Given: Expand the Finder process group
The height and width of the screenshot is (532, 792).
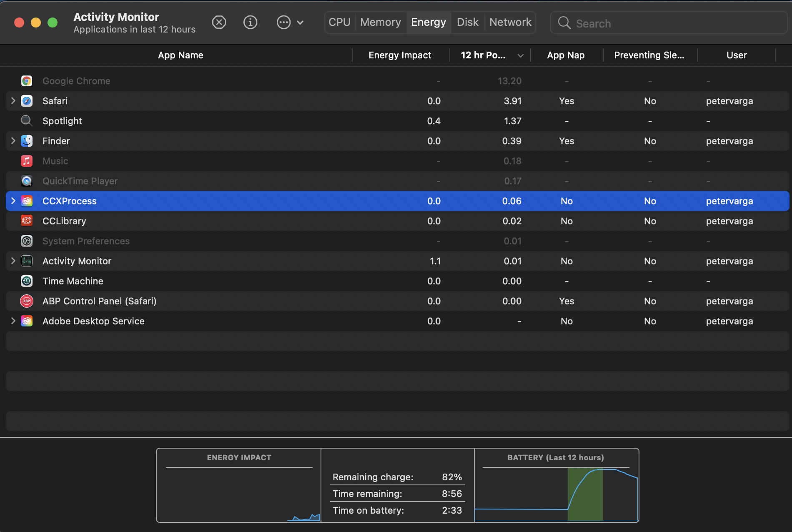Looking at the screenshot, I should click(13, 141).
